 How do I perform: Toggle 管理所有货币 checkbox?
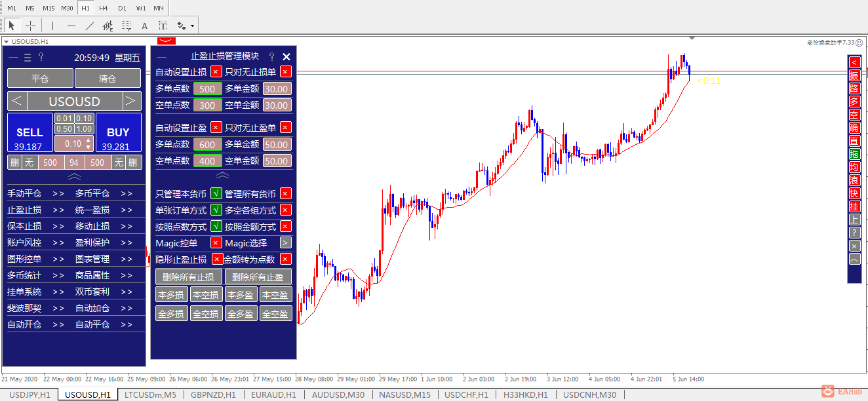(286, 193)
